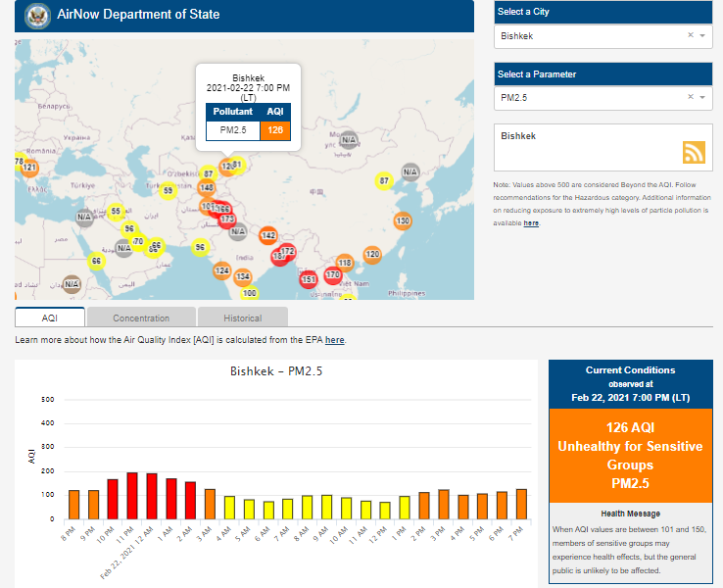The height and width of the screenshot is (588, 723).
Task: Clear the selected city Bishkek
Action: click(x=690, y=35)
